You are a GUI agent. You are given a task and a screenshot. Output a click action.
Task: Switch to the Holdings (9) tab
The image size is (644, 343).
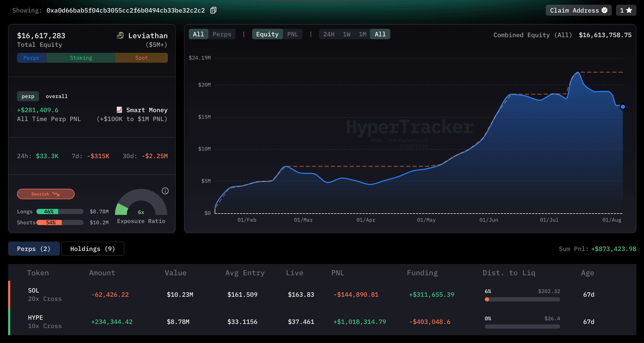pos(93,249)
